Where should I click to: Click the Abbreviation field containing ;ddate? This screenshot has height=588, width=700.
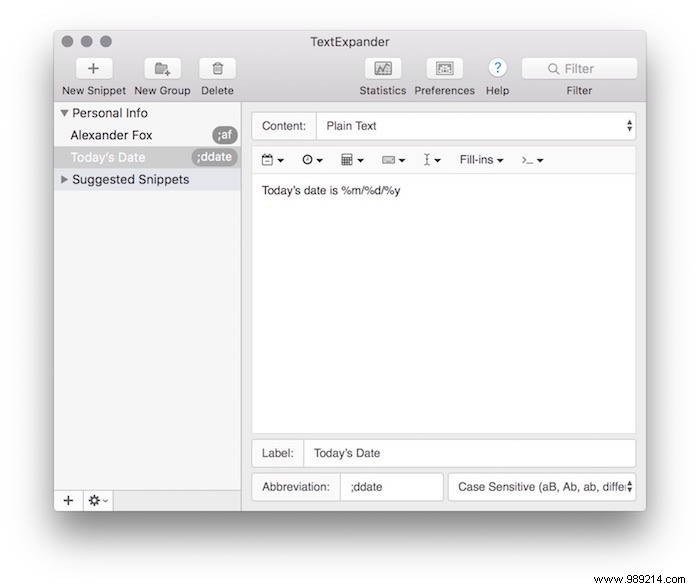coord(392,487)
